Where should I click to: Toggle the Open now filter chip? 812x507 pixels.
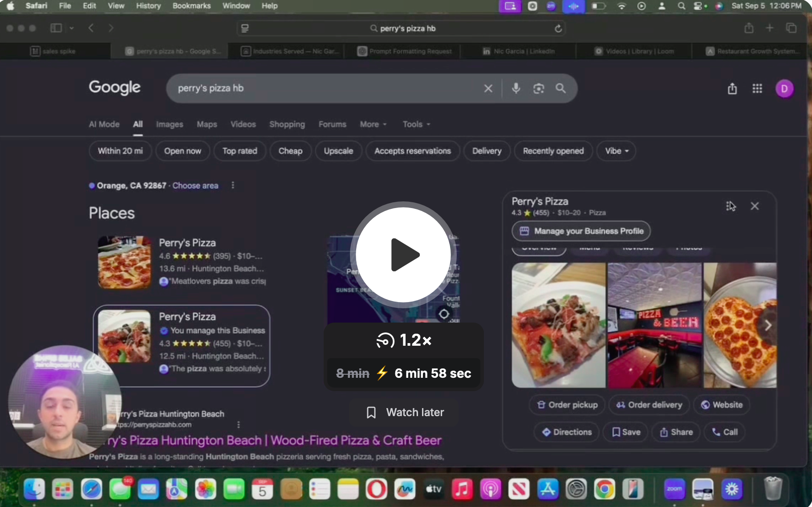click(183, 151)
